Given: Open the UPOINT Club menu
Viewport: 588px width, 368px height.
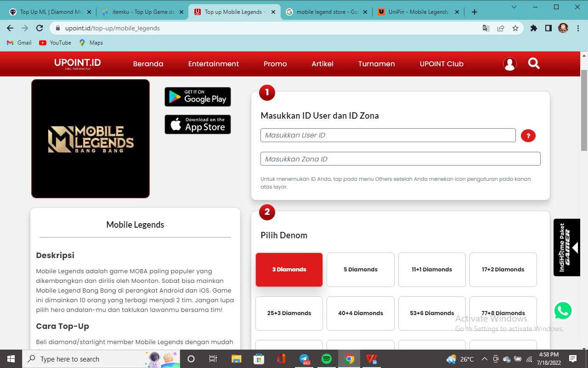Looking at the screenshot, I should tap(441, 64).
